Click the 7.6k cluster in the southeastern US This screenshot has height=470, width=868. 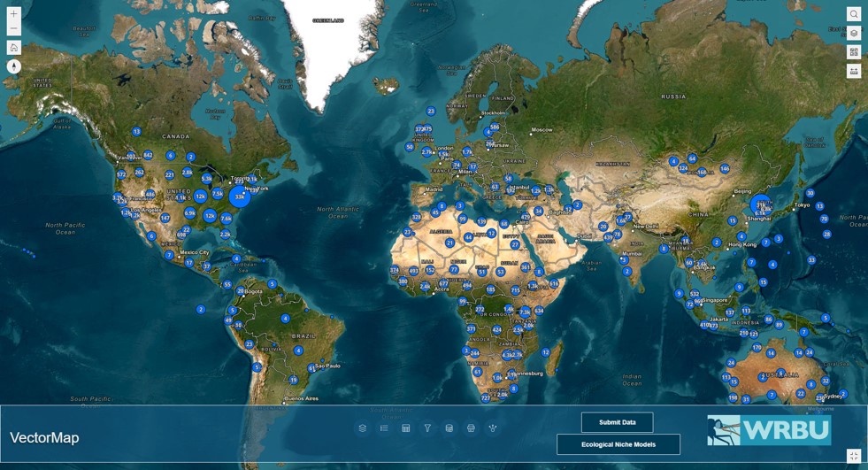pyautogui.click(x=226, y=218)
